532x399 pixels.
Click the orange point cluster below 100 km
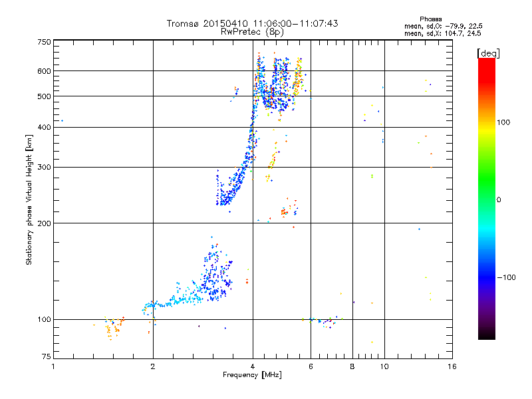112,328
